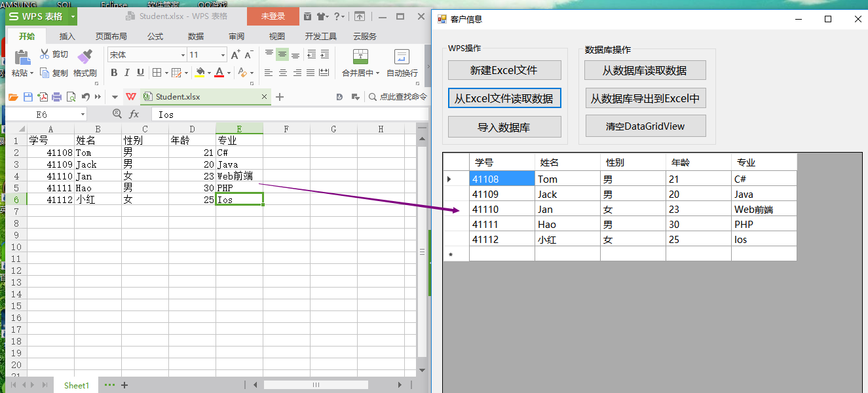The height and width of the screenshot is (393, 868).
Task: Click the clear formatting eraser icon
Action: (243, 73)
